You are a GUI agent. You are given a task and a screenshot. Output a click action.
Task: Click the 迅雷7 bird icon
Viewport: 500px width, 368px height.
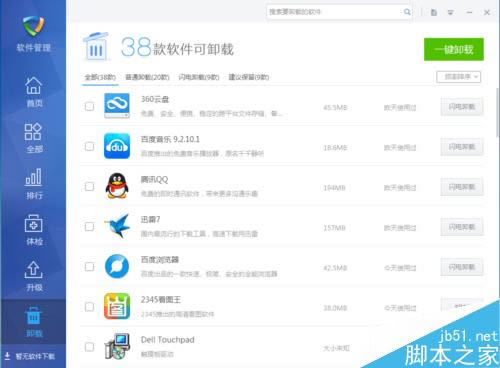click(117, 226)
